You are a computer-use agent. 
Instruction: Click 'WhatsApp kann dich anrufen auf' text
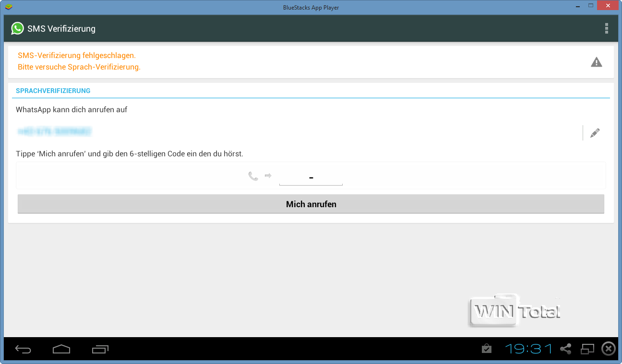pos(72,110)
